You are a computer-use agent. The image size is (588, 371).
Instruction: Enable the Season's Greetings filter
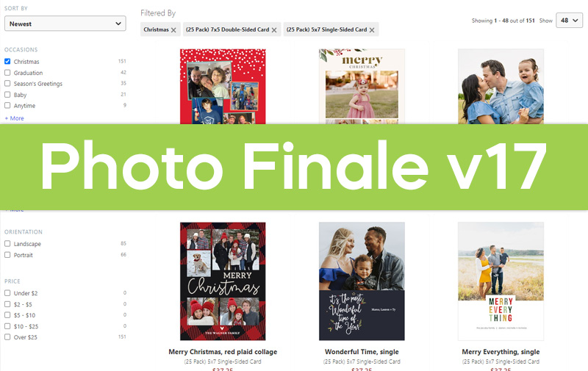(7, 83)
